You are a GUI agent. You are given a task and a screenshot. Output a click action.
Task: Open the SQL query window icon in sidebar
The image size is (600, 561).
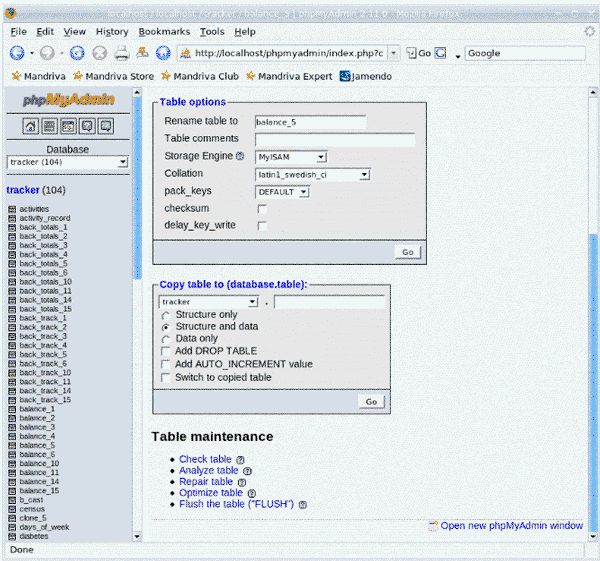(49, 126)
